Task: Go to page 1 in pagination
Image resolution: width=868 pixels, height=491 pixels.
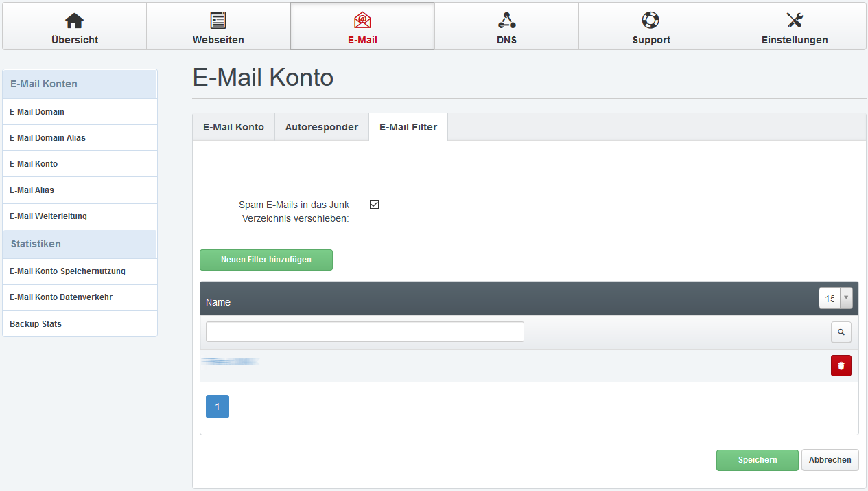Action: (218, 407)
